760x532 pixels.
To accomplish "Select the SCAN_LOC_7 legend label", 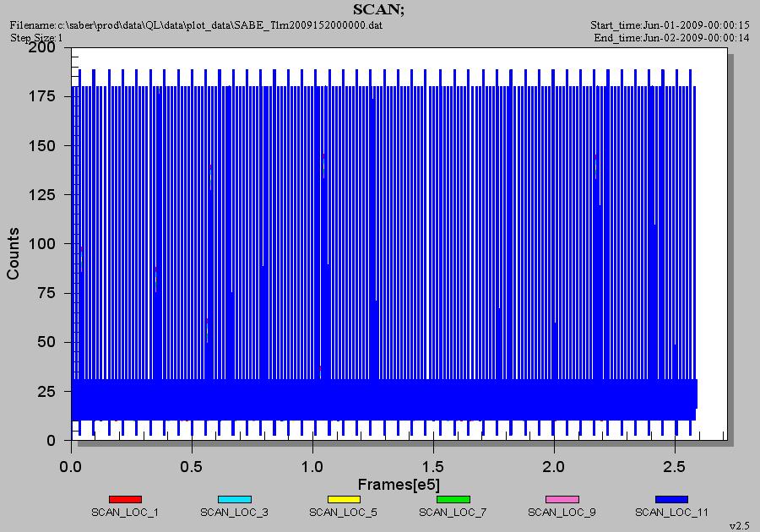I will point(453,512).
